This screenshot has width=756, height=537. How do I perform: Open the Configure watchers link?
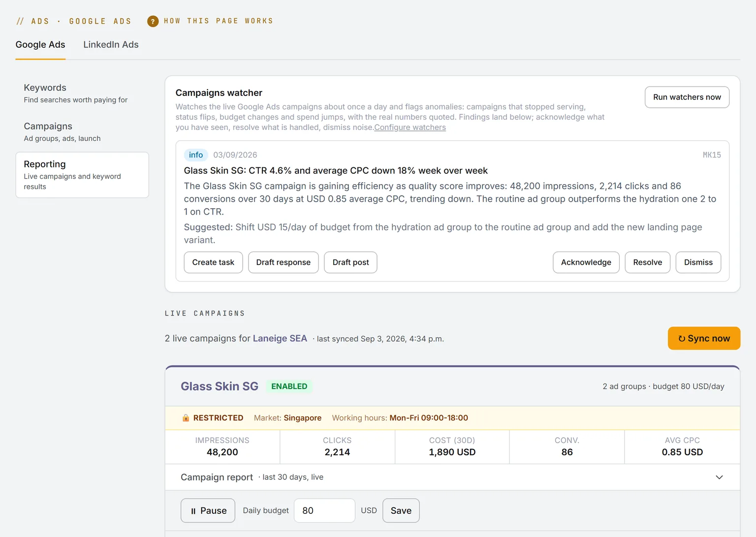coord(410,127)
